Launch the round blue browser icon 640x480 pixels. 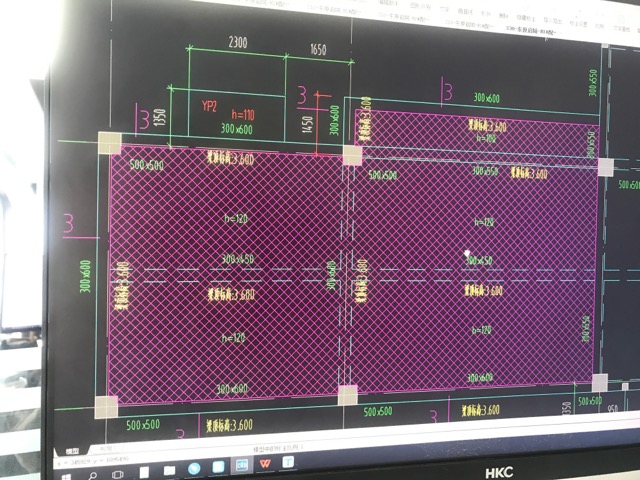click(194, 469)
